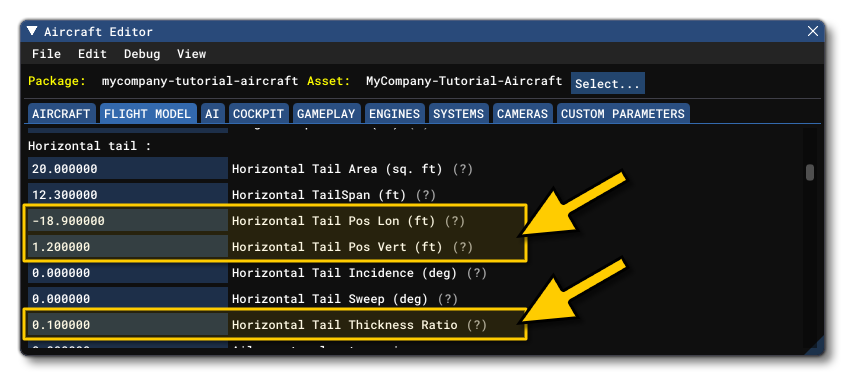Click the package name mycompany-tutorial-aircraft
Viewport: 845px width, 376px height.
click(200, 81)
